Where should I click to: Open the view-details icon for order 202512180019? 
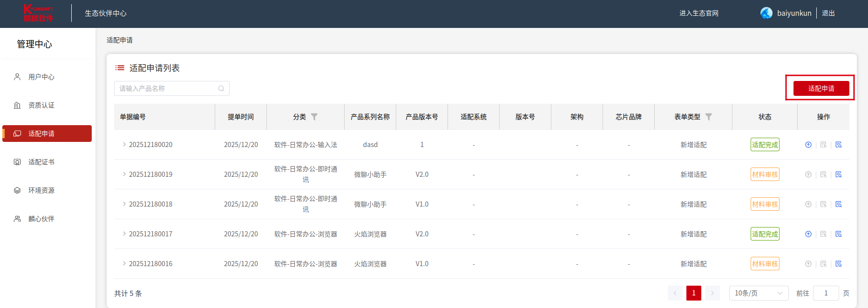(x=839, y=174)
